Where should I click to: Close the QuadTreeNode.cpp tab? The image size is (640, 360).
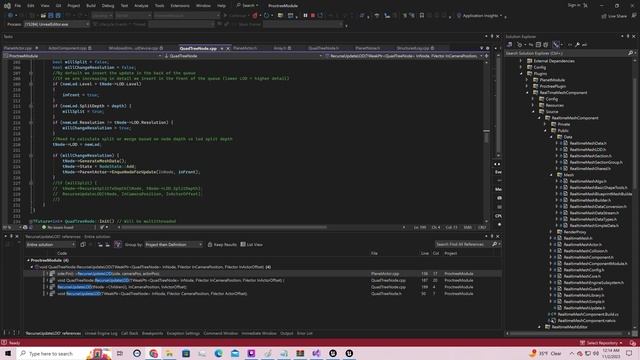point(228,48)
